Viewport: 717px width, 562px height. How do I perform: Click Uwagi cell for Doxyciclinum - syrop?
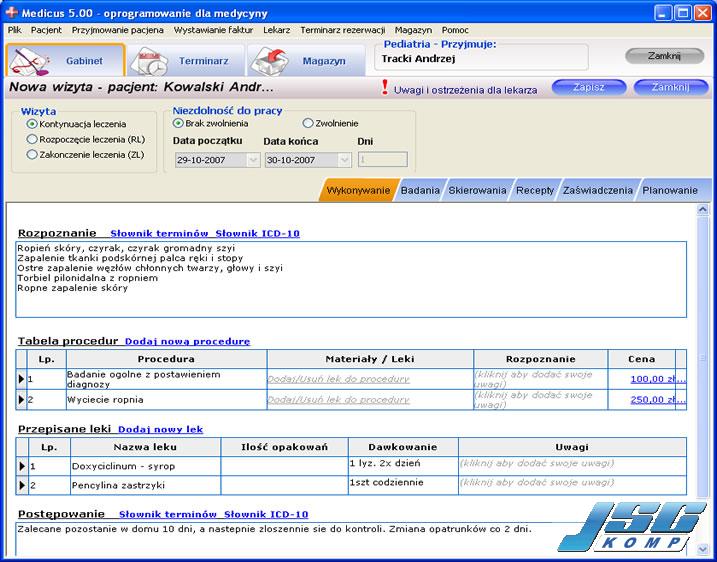pyautogui.click(x=573, y=466)
